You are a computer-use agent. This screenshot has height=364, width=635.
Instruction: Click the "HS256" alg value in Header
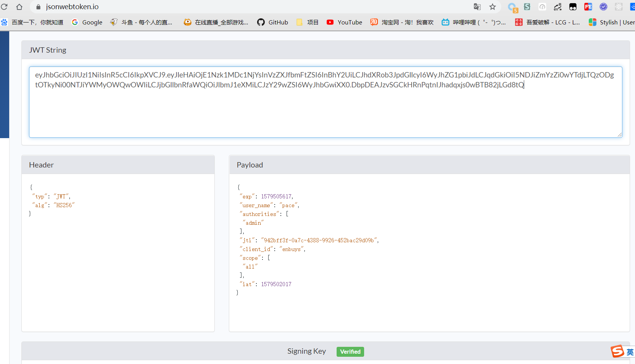pyautogui.click(x=64, y=205)
